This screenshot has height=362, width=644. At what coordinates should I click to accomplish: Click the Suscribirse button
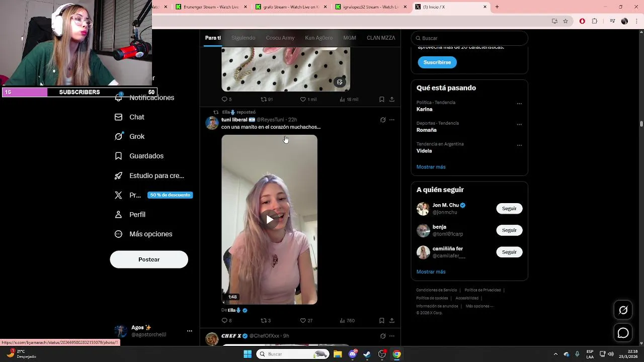pos(437,62)
